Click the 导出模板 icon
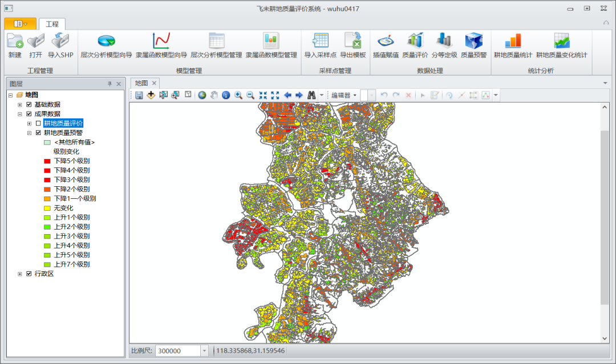This screenshot has height=364, width=616. 353,46
